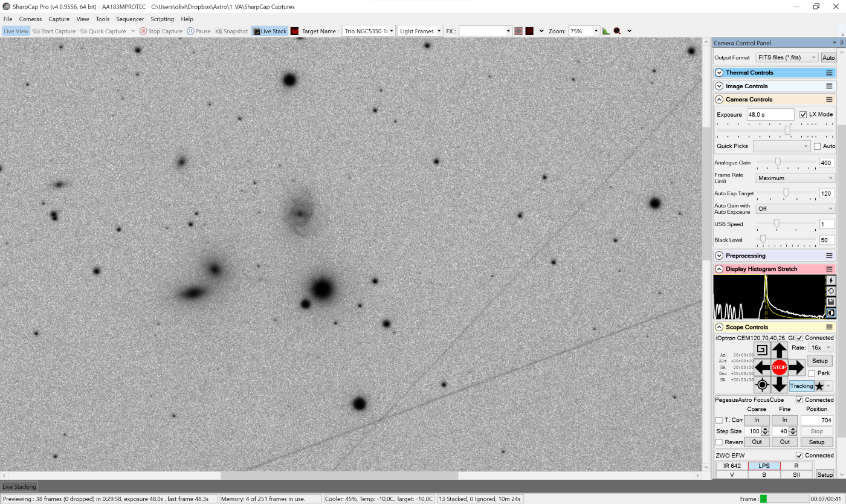Viewport: 846px width, 504px height.
Task: Select the target crosshair icon in Scope Controls
Action: (x=761, y=384)
